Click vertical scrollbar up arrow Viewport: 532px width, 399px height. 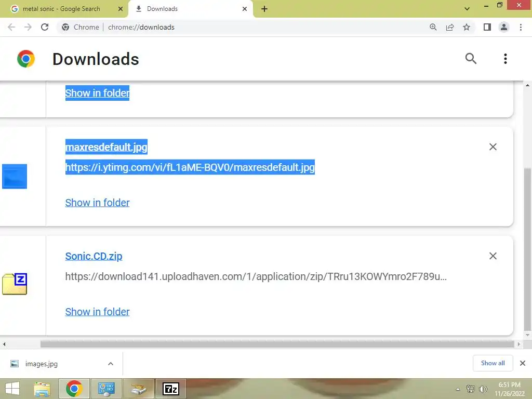527,85
